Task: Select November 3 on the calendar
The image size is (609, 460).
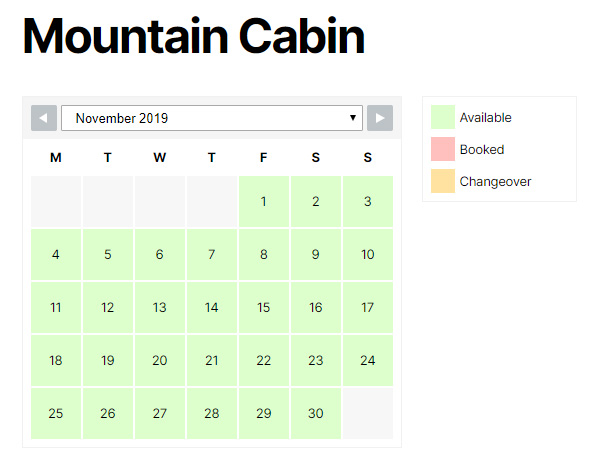Action: click(368, 202)
